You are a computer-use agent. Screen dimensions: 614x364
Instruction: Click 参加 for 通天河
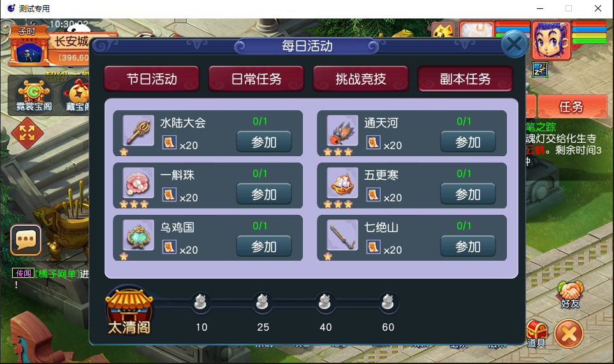[468, 142]
